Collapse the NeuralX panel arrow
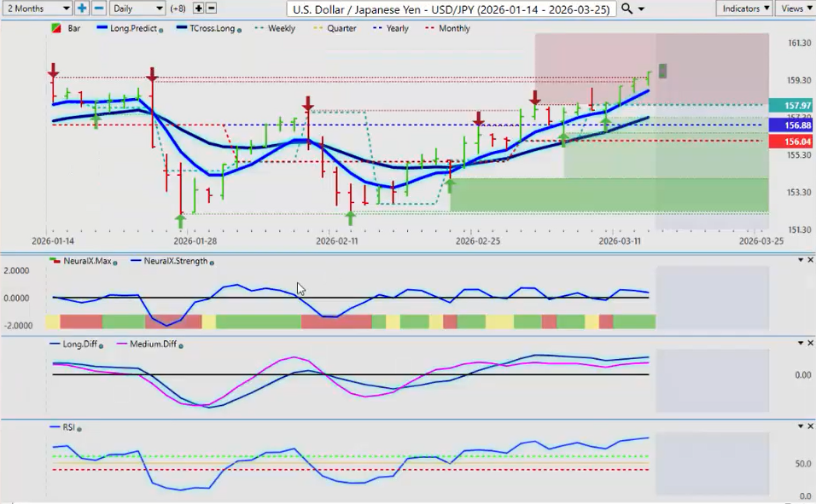The height and width of the screenshot is (504, 816). point(799,259)
